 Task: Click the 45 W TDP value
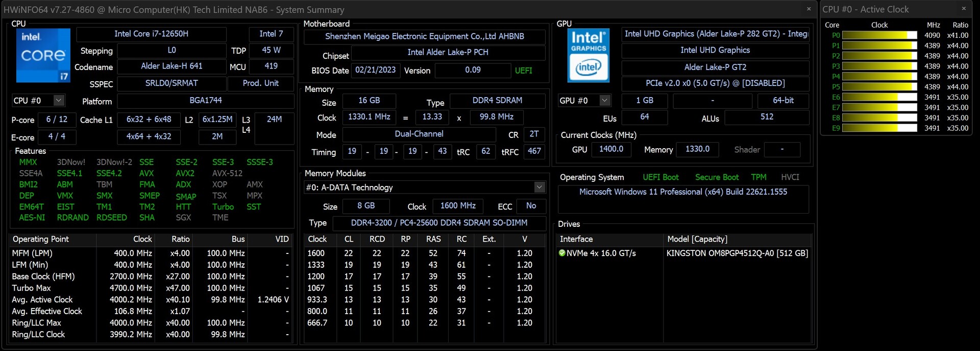pyautogui.click(x=271, y=50)
